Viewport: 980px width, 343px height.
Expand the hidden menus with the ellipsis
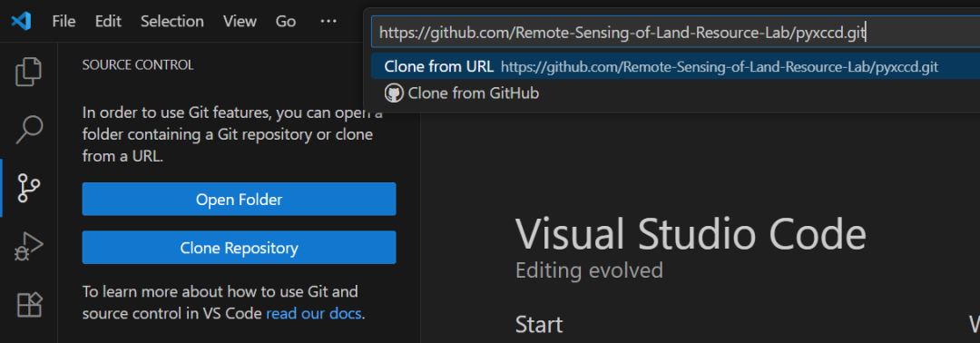pyautogui.click(x=328, y=21)
